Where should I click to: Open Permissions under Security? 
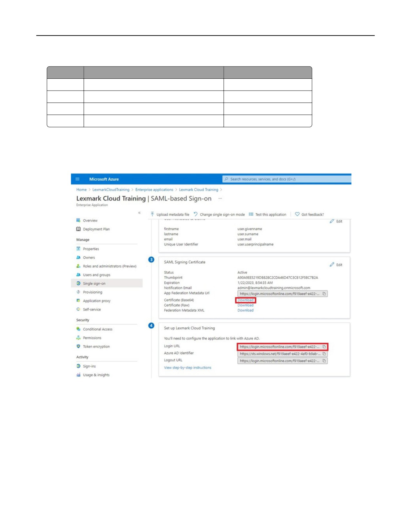tap(92, 338)
